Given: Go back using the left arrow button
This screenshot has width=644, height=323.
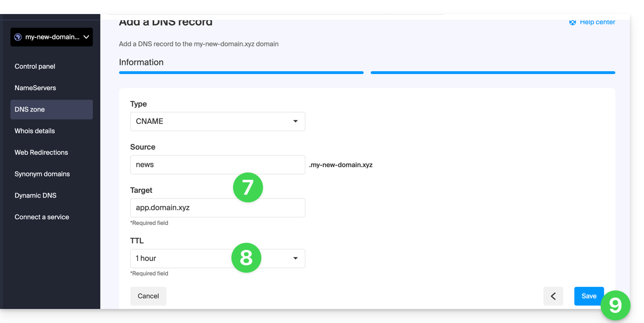Looking at the screenshot, I should pyautogui.click(x=553, y=296).
